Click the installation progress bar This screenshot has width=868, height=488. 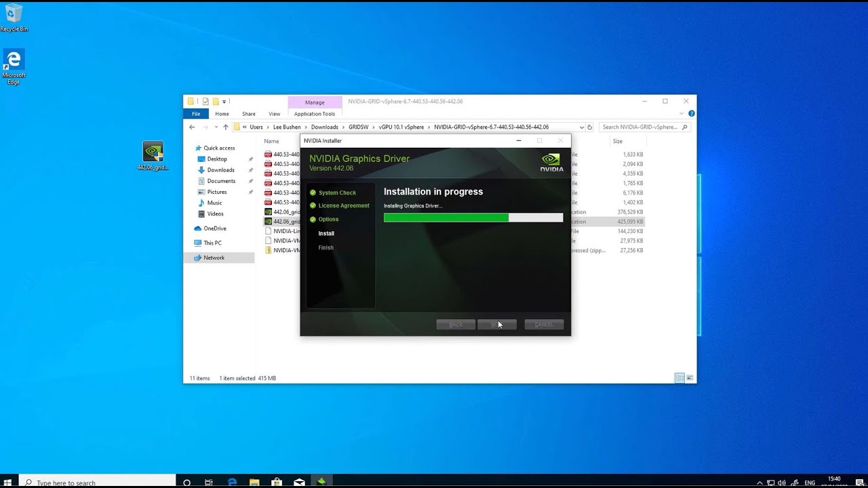pos(473,218)
